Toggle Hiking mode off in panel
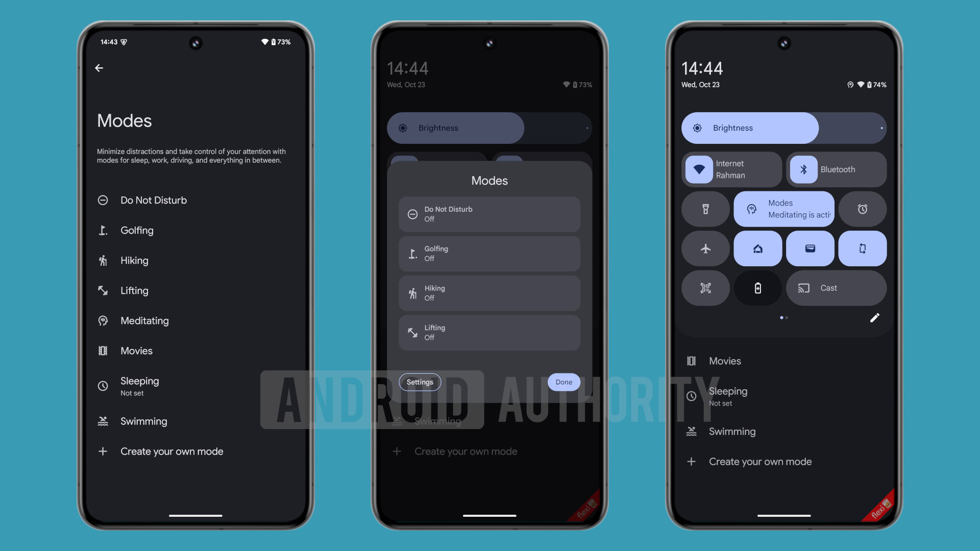 click(x=489, y=293)
